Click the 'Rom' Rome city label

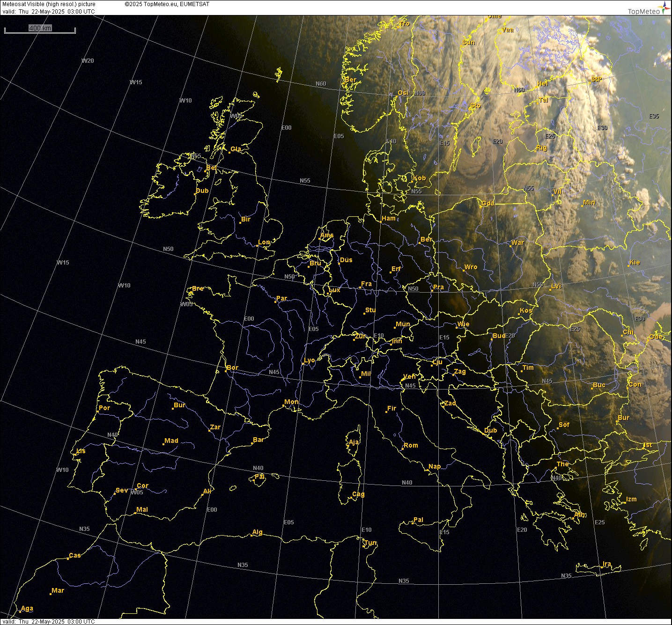coord(411,445)
